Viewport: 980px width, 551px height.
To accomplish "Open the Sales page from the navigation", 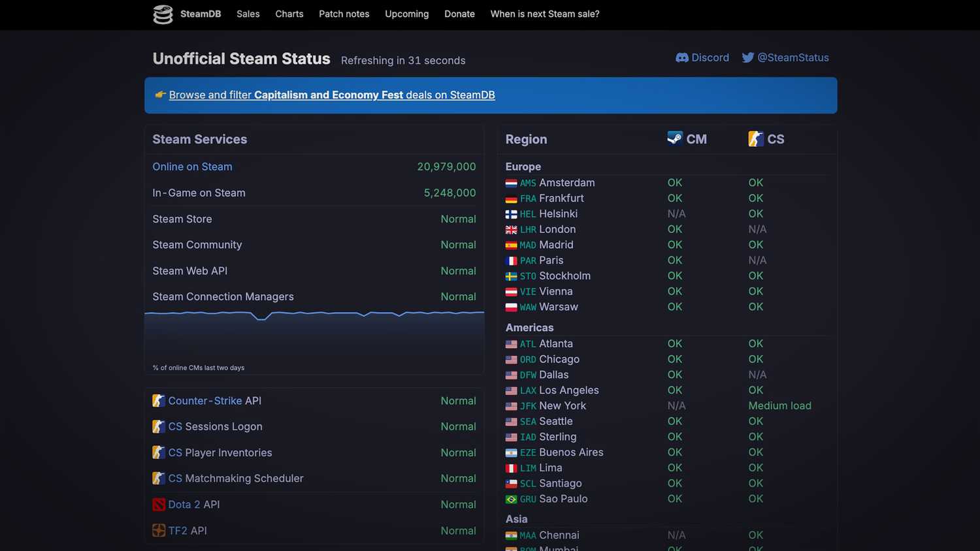I will point(248,14).
